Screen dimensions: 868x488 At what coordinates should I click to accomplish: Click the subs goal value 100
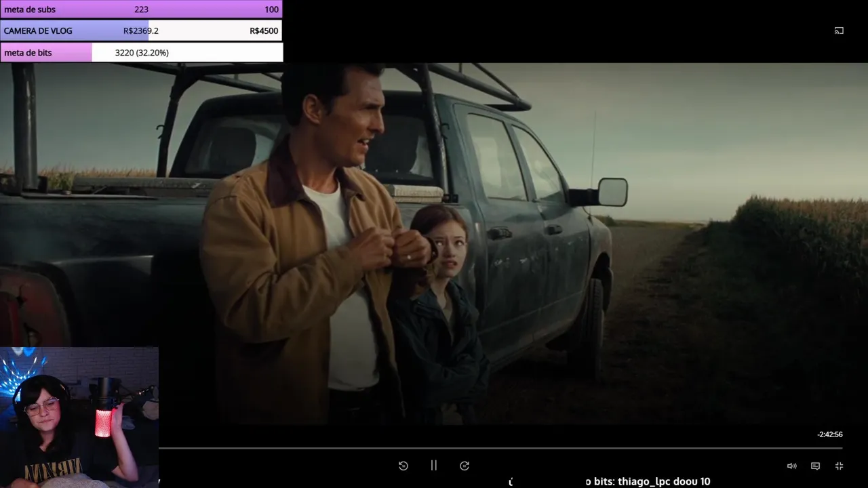271,9
